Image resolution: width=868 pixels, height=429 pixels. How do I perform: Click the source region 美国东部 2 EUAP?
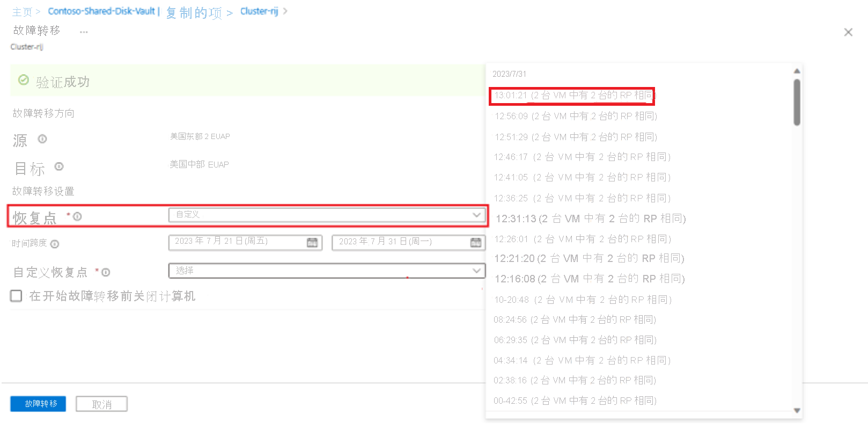[200, 136]
